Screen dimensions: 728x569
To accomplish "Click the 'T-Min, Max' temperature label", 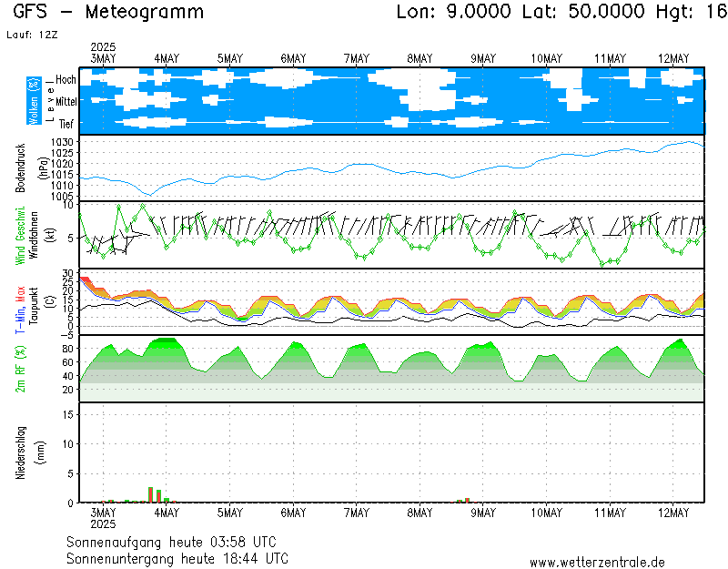I will pos(20,310).
